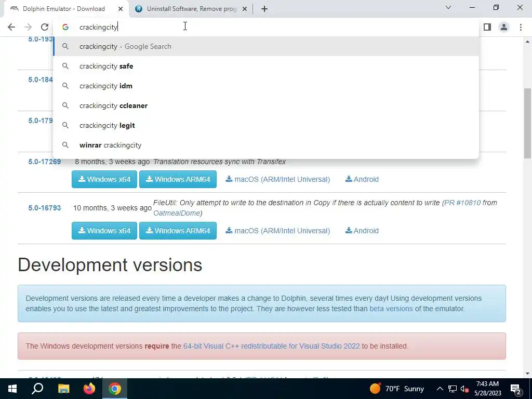Viewport: 532px width, 399px height.
Task: Launch Firefox from the taskbar
Action: 89,389
